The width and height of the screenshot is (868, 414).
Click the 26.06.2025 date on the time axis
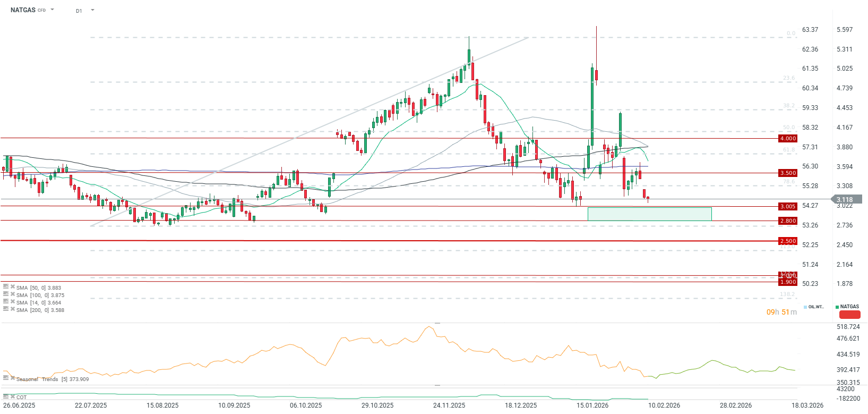point(19,405)
